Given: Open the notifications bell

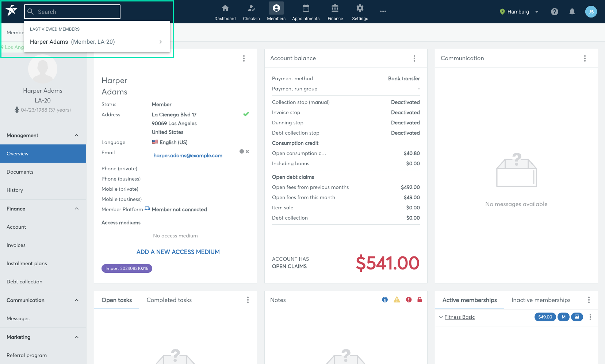Looking at the screenshot, I should tap(572, 12).
